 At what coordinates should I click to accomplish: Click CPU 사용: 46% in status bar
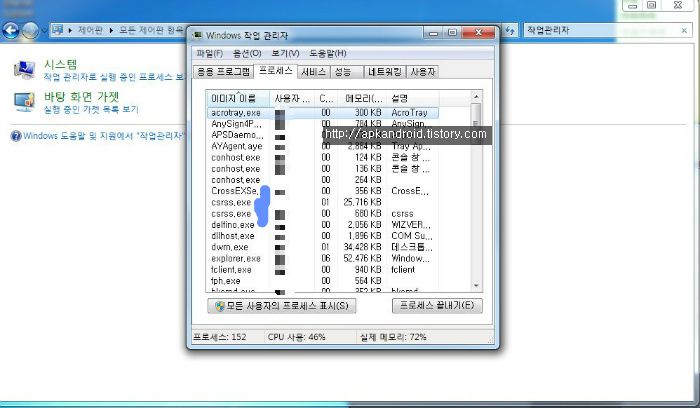(x=296, y=337)
